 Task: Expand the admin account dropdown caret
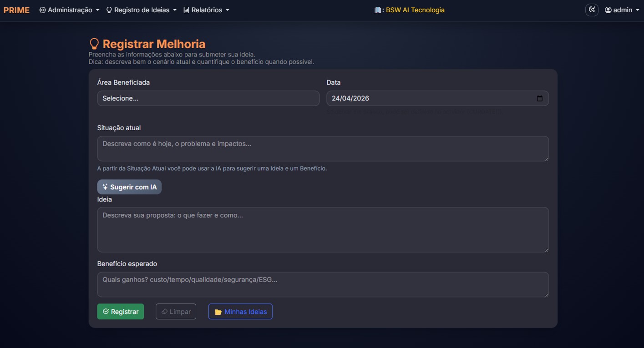pos(637,10)
